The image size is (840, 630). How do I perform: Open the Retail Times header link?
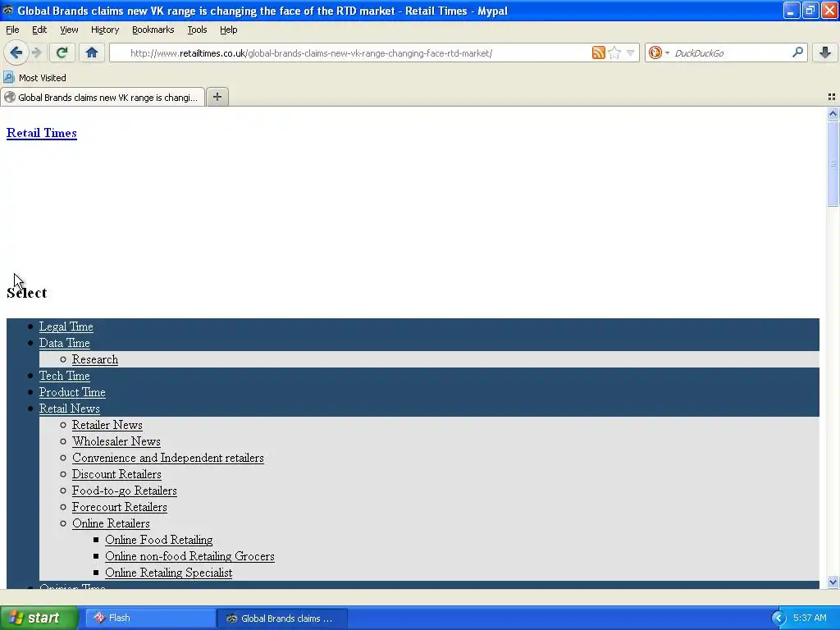(x=42, y=133)
